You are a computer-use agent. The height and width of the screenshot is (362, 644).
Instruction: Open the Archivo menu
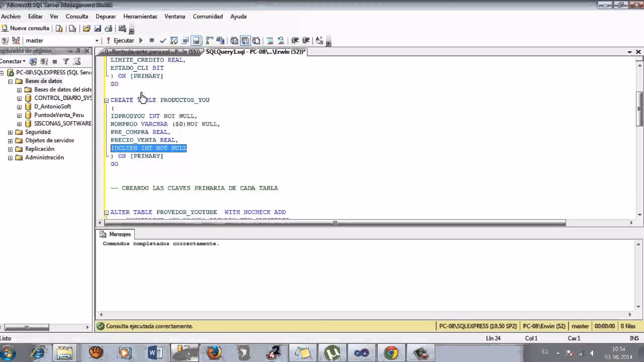tap(11, 17)
